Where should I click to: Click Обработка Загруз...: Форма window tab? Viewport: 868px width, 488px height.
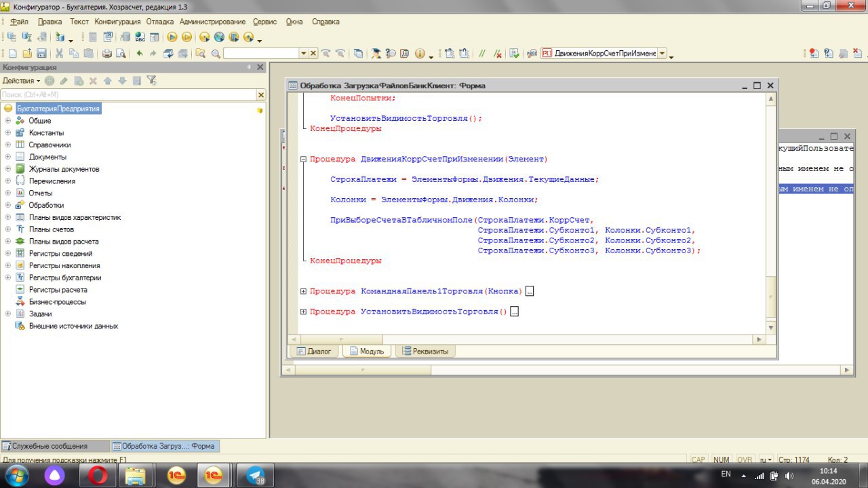[164, 446]
